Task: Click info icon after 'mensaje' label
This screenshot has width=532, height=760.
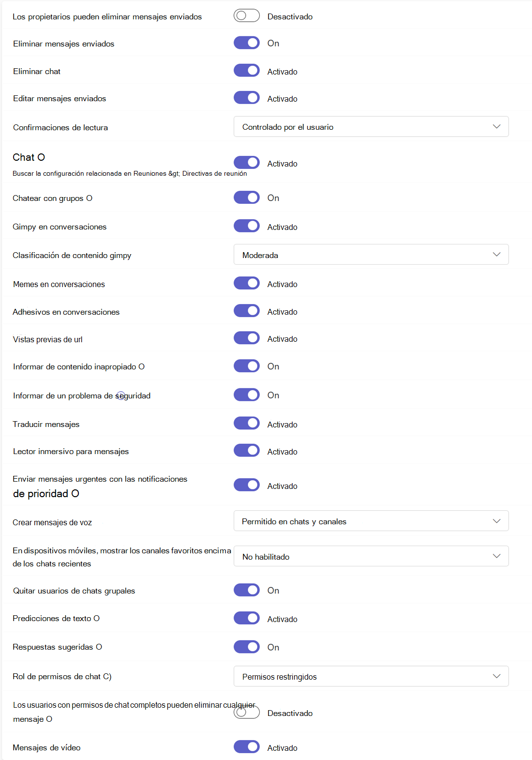Action: (x=49, y=719)
